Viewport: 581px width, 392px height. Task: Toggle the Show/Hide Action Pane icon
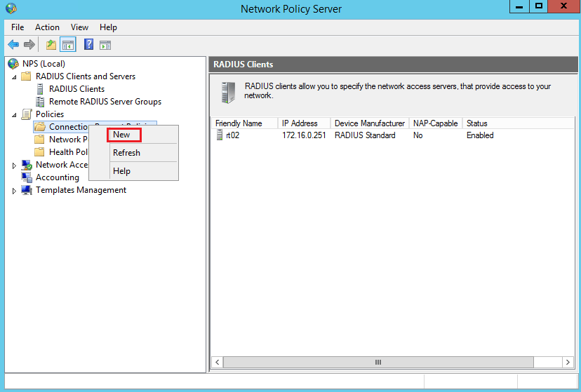coord(105,45)
